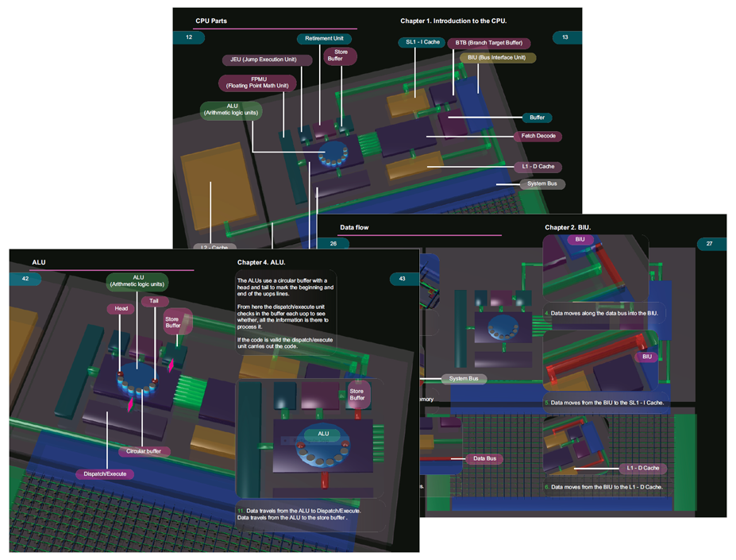Click the 'Data flow' page heading
Image resolution: width=736 pixels, height=560 pixels.
click(x=354, y=227)
